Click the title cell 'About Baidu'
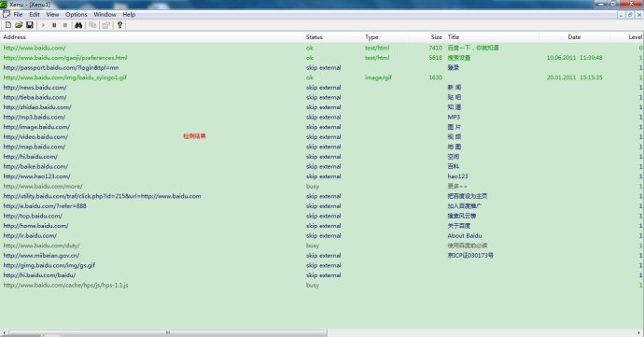The height and width of the screenshot is (337, 644). (465, 235)
